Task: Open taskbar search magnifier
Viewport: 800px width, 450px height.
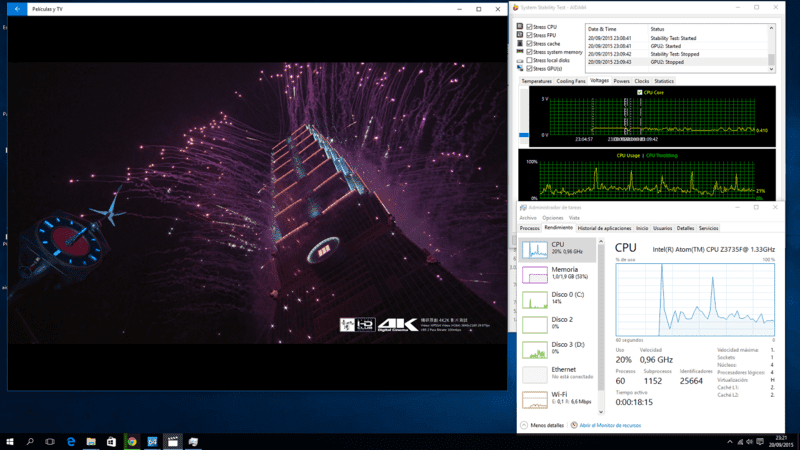Action: click(30, 442)
